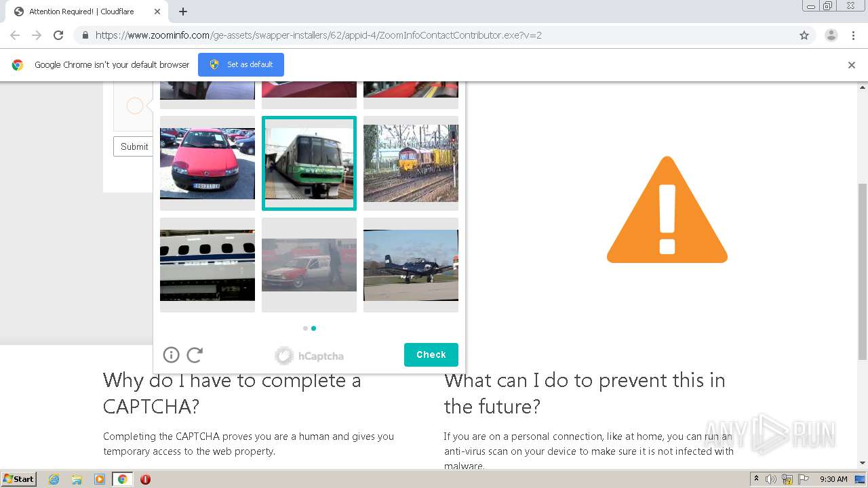
Task: Open Windows Media Player from taskbar
Action: [99, 479]
